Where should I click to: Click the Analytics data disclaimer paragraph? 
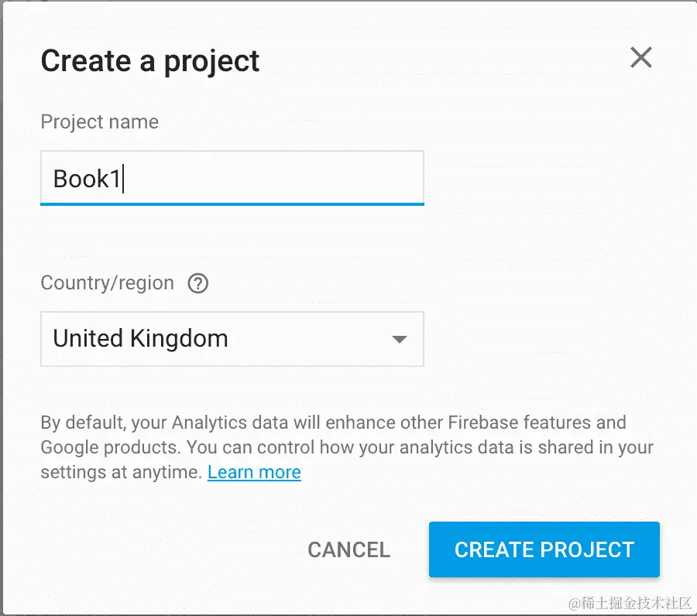[x=347, y=447]
